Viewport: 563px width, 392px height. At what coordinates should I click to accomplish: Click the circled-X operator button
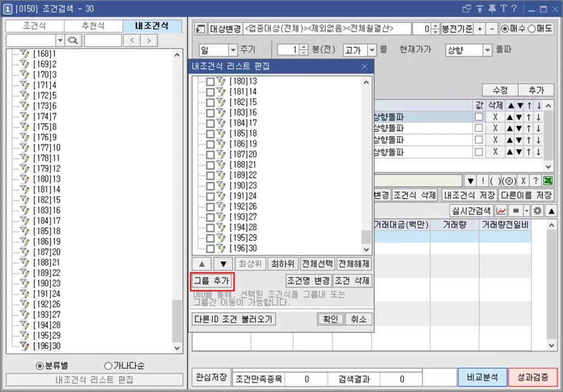(509, 180)
